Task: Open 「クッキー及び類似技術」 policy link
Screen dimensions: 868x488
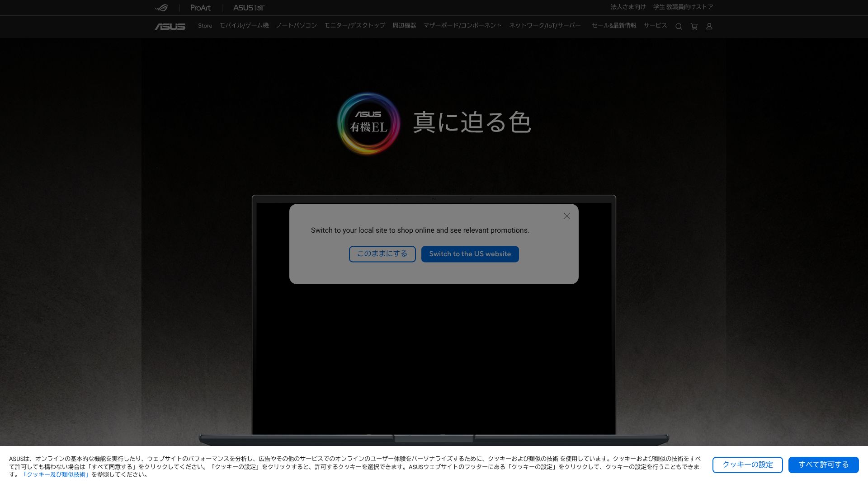Action: (56, 475)
